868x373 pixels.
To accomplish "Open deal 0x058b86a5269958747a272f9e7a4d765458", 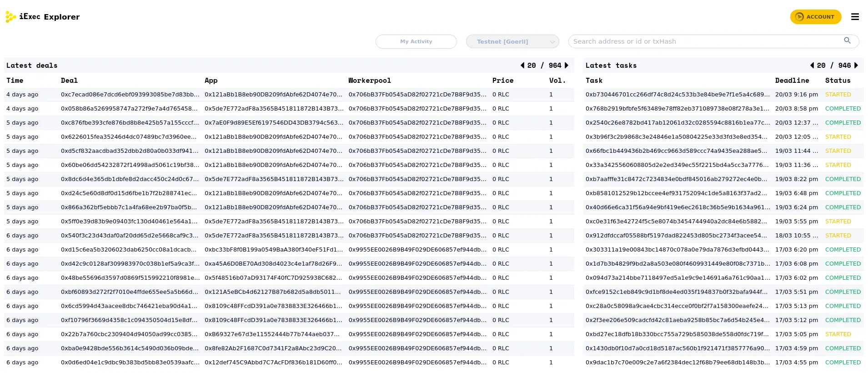I will tap(130, 109).
